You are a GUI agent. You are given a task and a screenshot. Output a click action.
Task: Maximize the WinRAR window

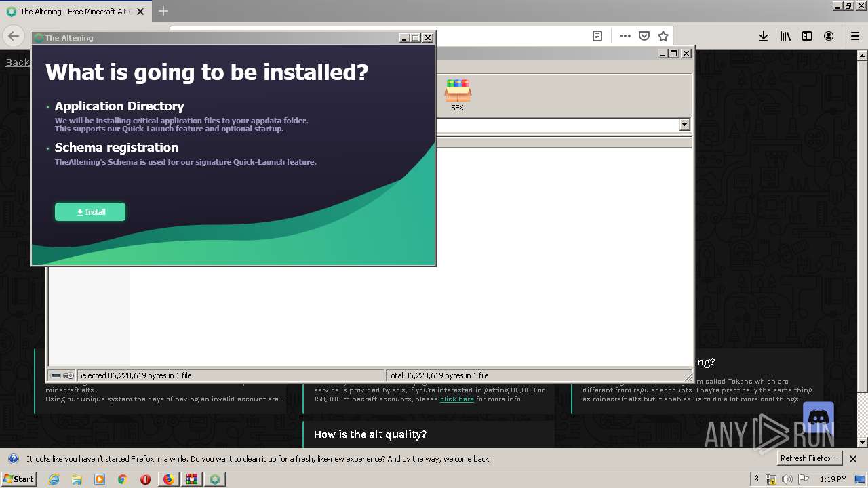(674, 53)
